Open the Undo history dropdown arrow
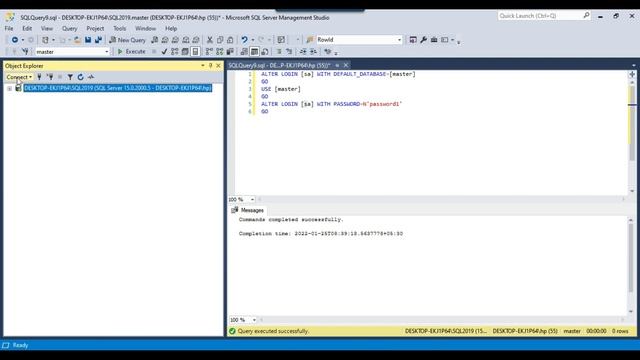Screen dimensions: 640x360 click(253, 40)
